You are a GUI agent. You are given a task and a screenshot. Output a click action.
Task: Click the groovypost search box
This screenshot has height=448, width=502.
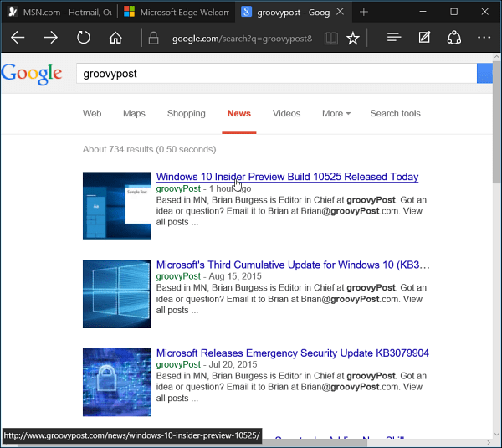pyautogui.click(x=277, y=74)
